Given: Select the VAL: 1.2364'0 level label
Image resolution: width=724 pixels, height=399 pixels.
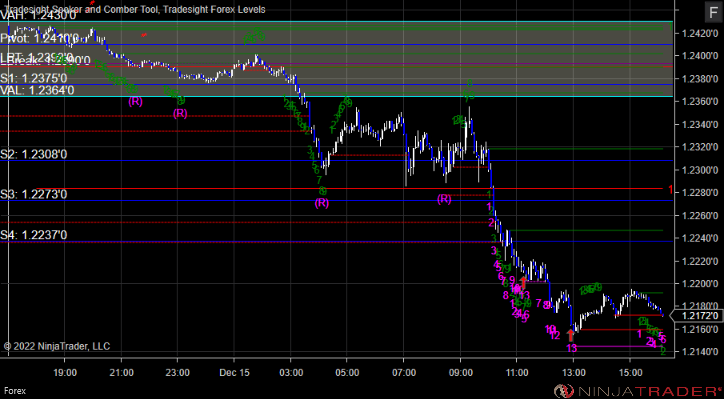Looking at the screenshot, I should [37, 90].
